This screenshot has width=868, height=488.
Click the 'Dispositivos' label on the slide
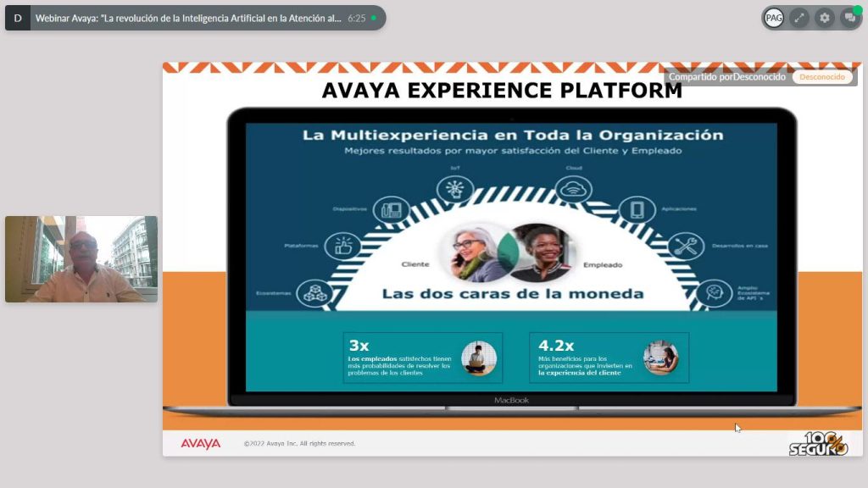click(350, 209)
